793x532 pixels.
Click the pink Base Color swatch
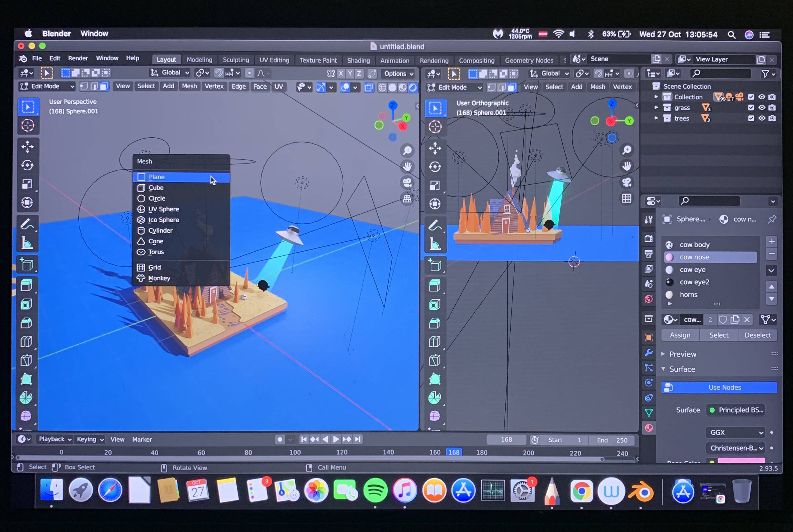(741, 461)
